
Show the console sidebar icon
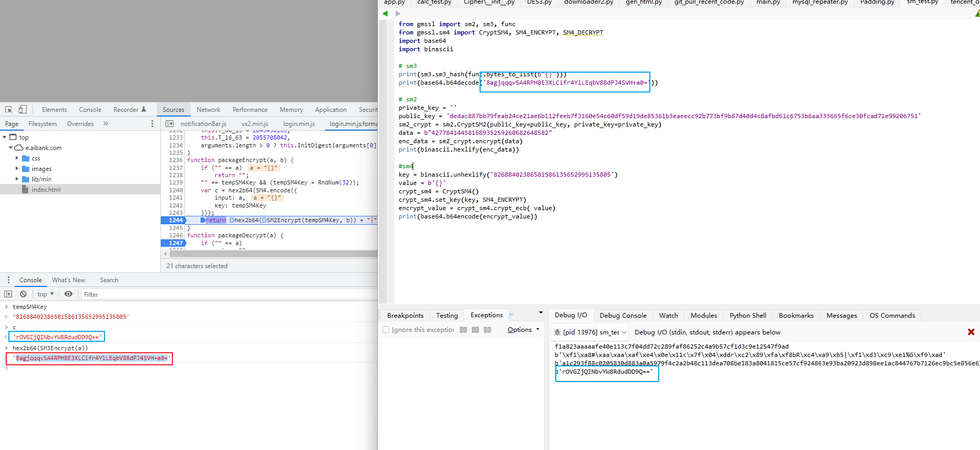[x=8, y=294]
